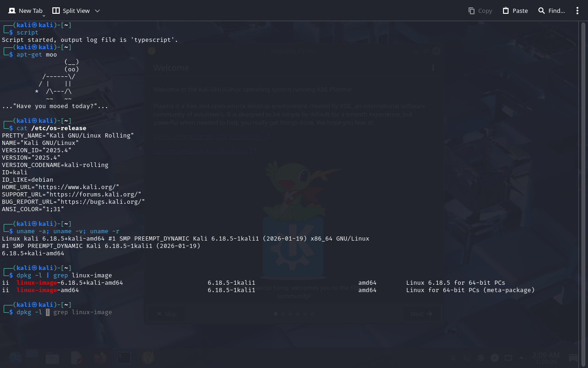Screen dimensions: 588x368
Task: Click the Copy toolbar button
Action: (480, 11)
